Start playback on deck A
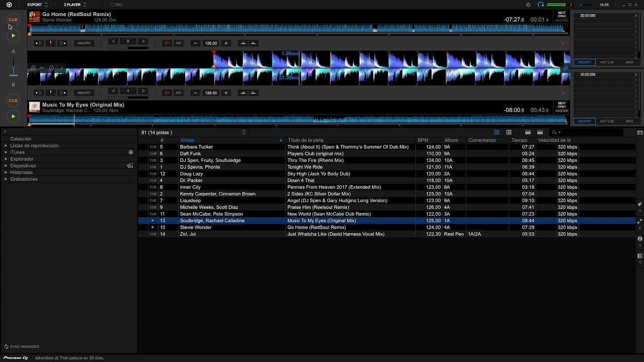 point(13,36)
